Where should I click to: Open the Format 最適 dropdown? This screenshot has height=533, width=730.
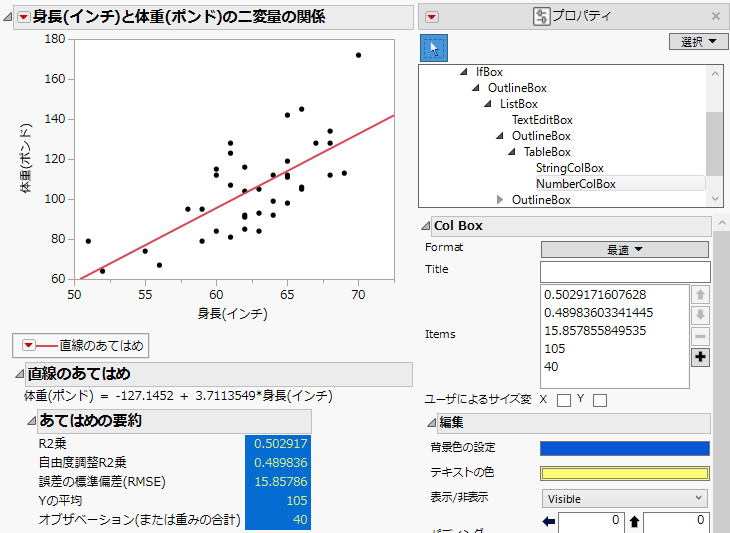[624, 250]
